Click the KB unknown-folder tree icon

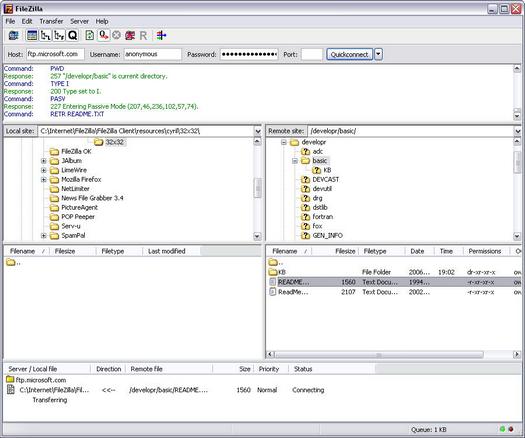[316, 170]
